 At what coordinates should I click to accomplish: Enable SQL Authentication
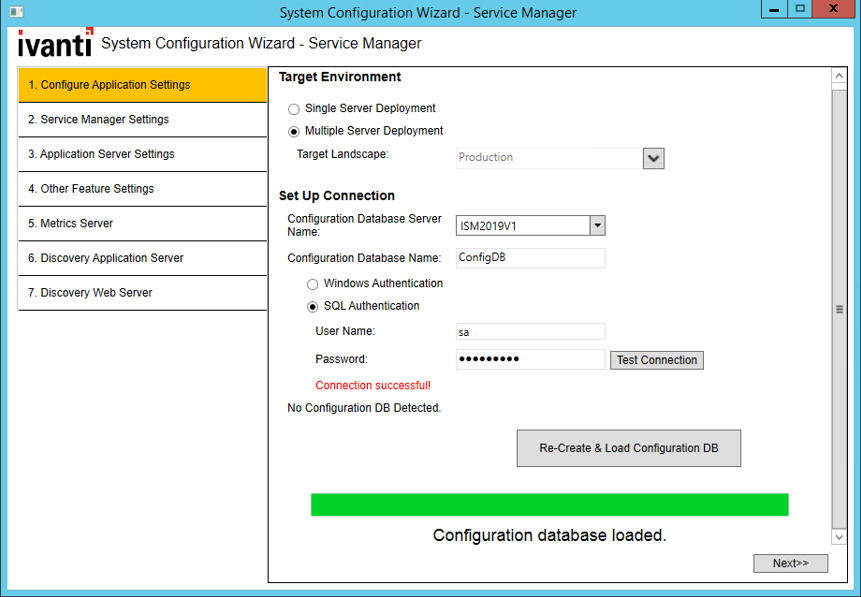313,306
